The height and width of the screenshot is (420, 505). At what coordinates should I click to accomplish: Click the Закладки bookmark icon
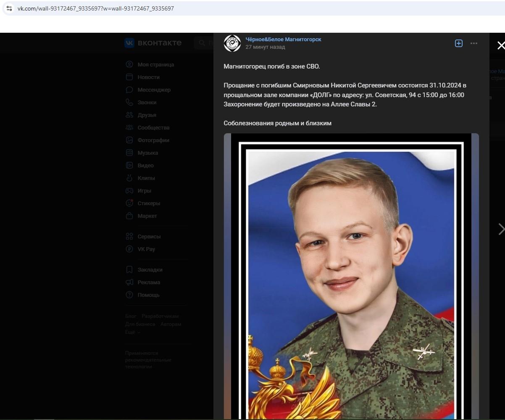point(129,269)
